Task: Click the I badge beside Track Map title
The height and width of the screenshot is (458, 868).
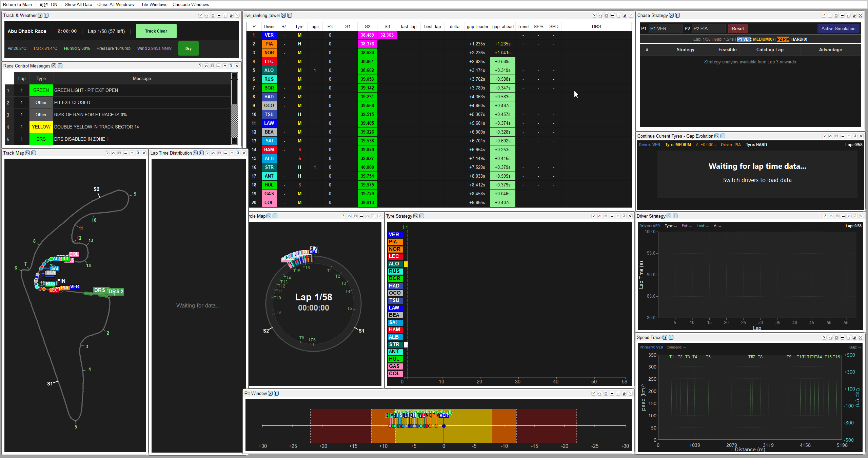Action: click(x=34, y=153)
